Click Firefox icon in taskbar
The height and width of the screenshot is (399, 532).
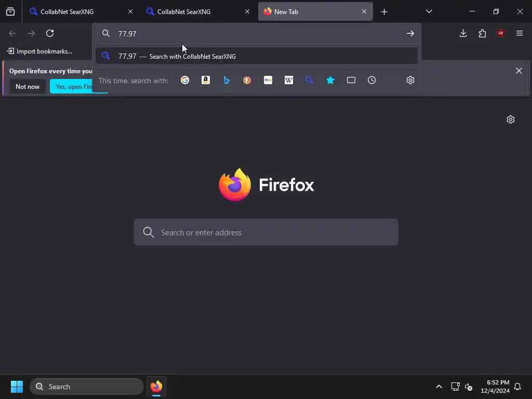pyautogui.click(x=156, y=387)
